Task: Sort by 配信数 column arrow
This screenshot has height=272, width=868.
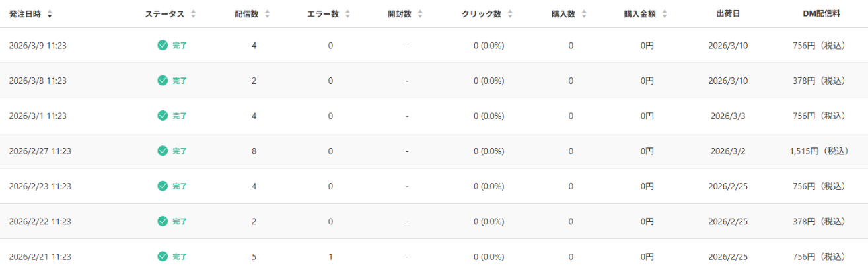Action: 267,14
